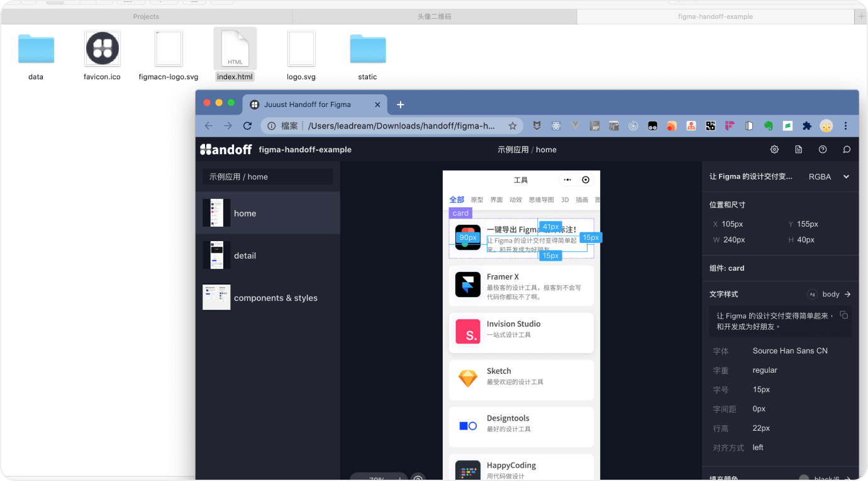
Task: Click the three-dots capsule button in mockup header
Action: (x=567, y=180)
